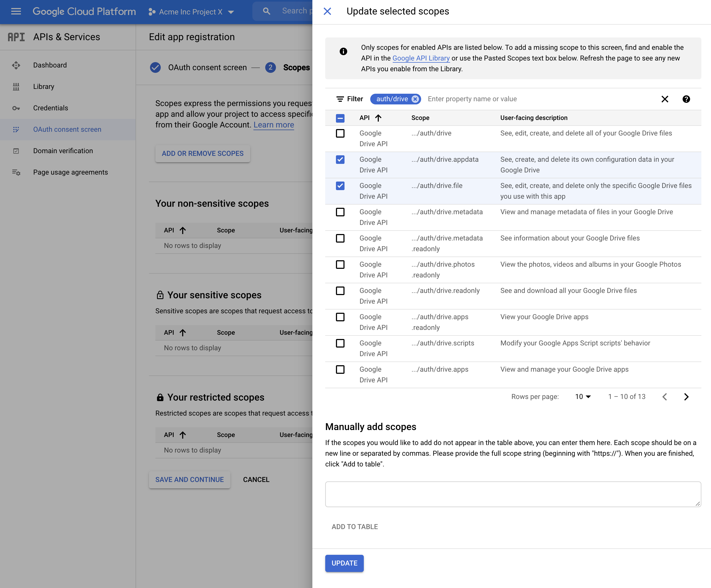
Task: Open Credentials in the sidebar
Action: (x=50, y=108)
